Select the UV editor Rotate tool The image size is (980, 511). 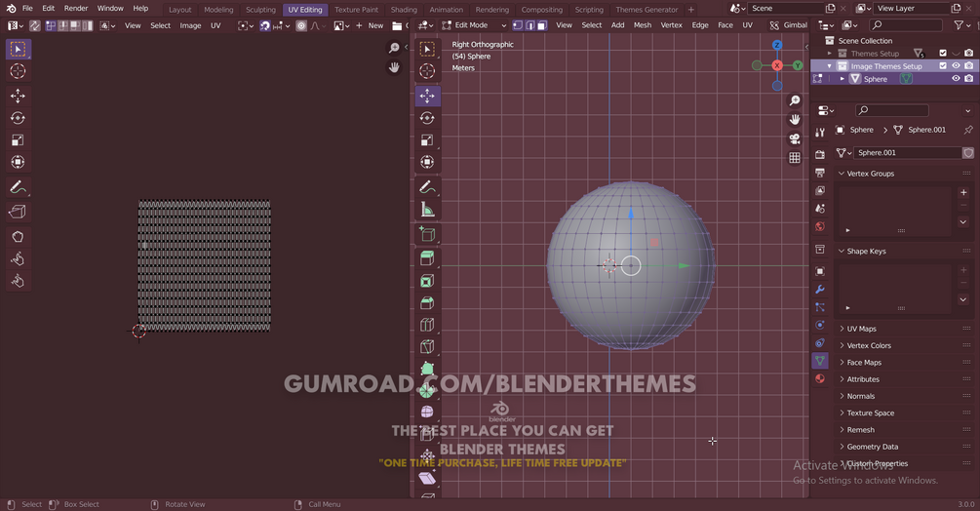[18, 118]
